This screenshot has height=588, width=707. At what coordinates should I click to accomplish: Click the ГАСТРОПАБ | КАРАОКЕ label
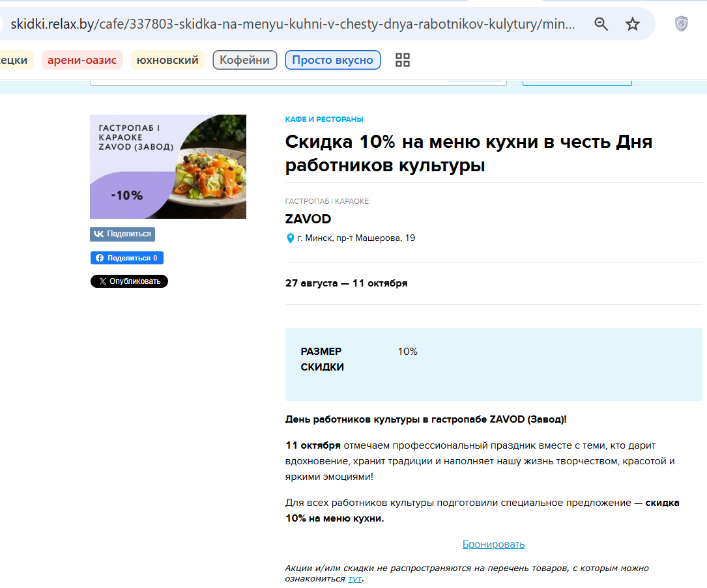point(327,201)
